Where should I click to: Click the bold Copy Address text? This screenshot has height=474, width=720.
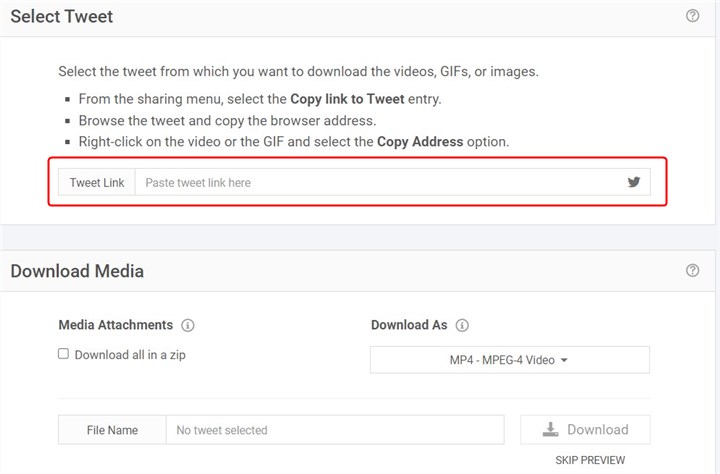coord(420,142)
